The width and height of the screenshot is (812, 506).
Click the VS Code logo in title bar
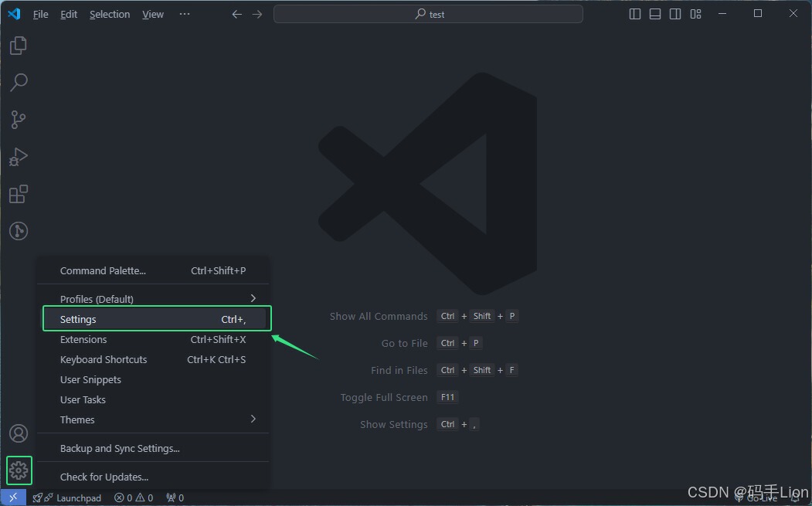tap(14, 14)
